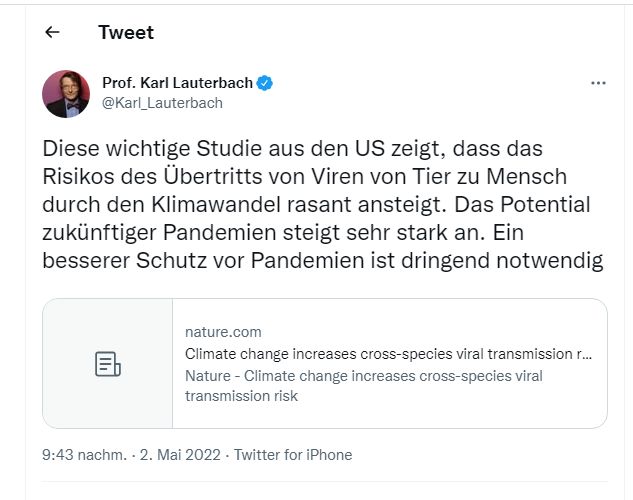633x500 pixels.
Task: Open the @Karl_Lauterbach handle link
Action: click(162, 103)
